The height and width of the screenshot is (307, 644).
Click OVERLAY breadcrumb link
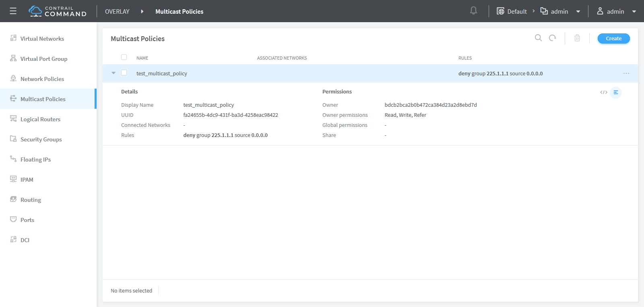pos(117,11)
